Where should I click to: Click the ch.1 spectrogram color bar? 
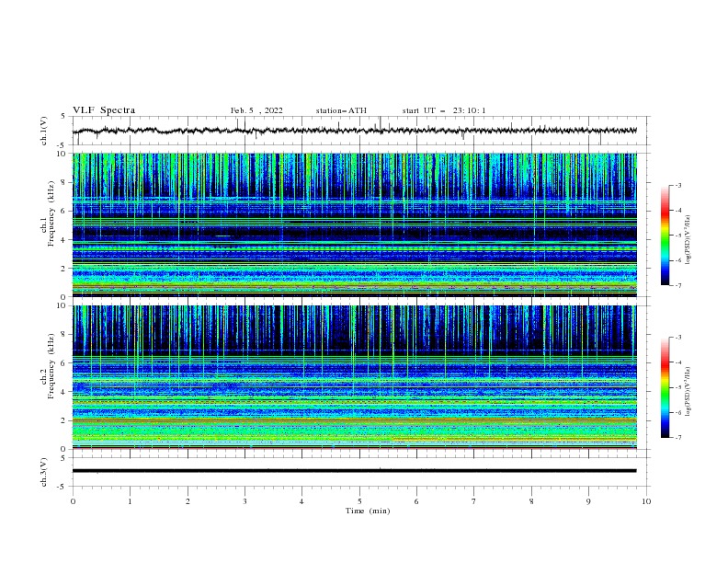pos(665,236)
